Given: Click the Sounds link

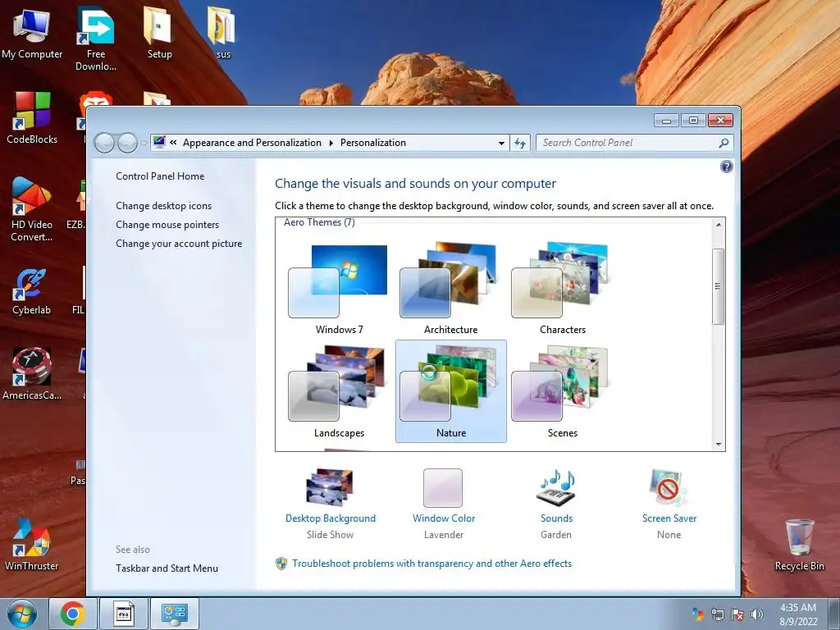Looking at the screenshot, I should [556, 518].
